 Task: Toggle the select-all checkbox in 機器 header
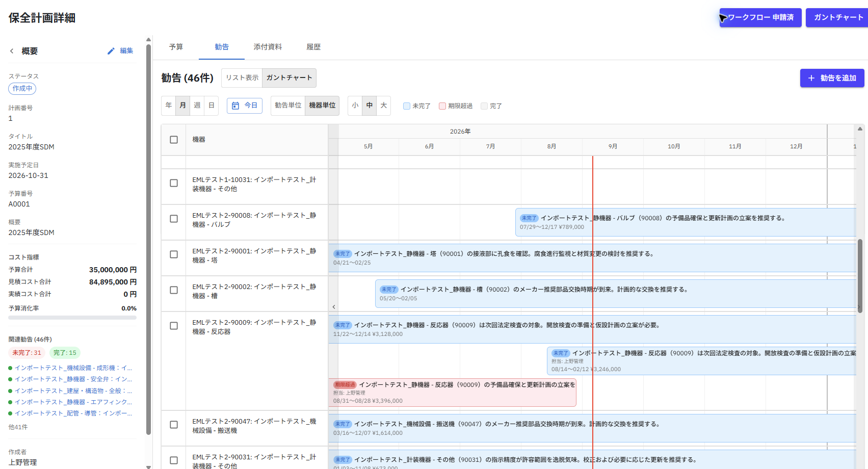pos(174,140)
